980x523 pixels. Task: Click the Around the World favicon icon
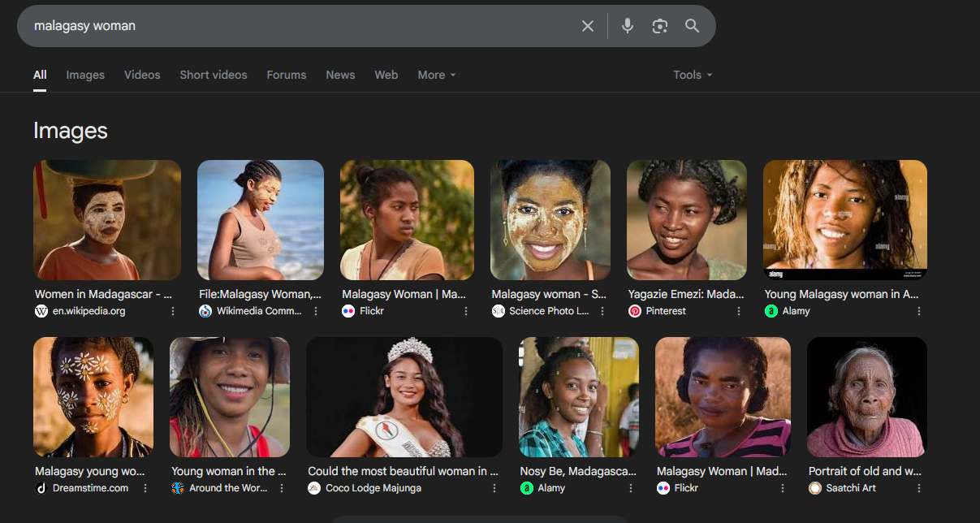[x=178, y=488]
